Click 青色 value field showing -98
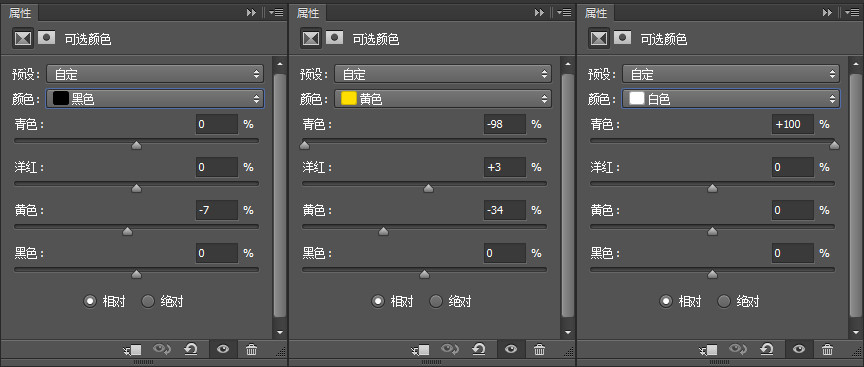Image resolution: width=864 pixels, height=367 pixels. click(x=505, y=124)
